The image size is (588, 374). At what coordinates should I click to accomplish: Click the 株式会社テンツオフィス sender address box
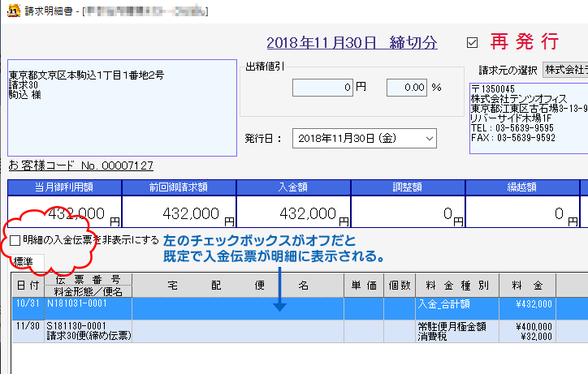(528, 118)
